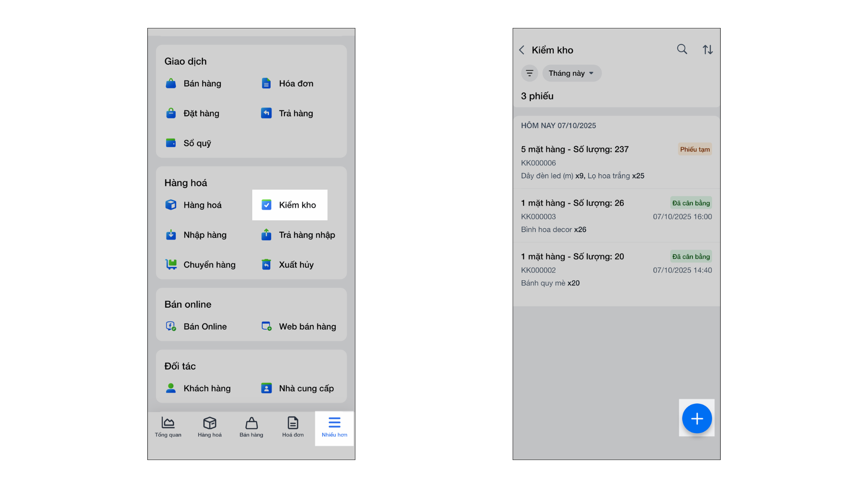The width and height of the screenshot is (868, 488).
Task: Expand the Tháng này period dropdown
Action: click(571, 73)
